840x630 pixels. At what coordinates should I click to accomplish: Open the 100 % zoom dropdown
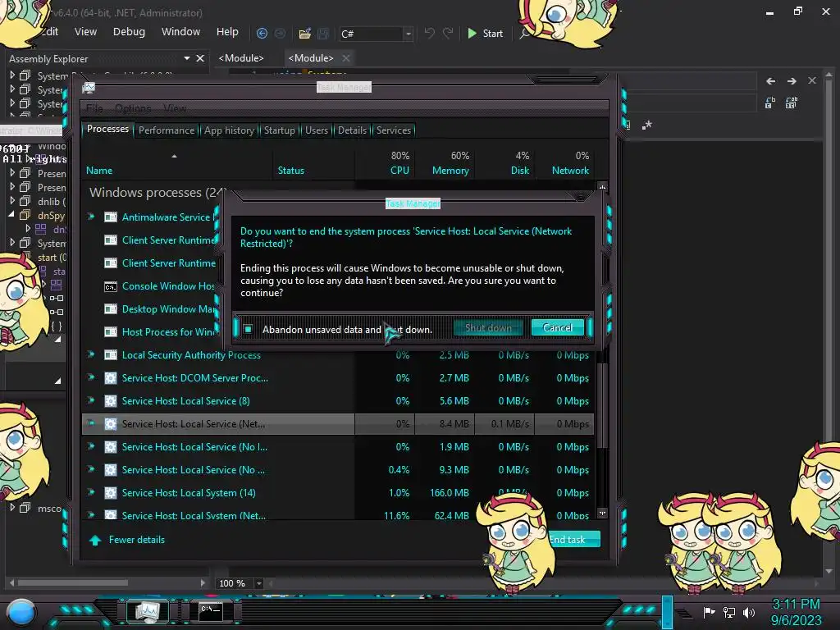coord(258,583)
